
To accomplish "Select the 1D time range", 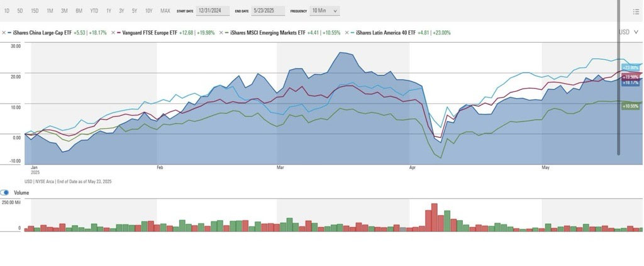I will pos(6,11).
